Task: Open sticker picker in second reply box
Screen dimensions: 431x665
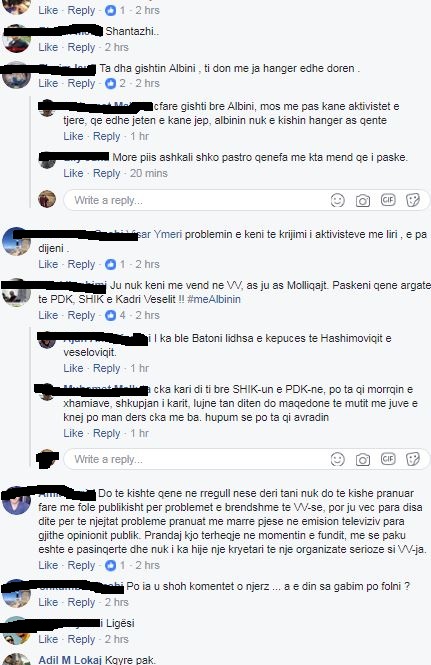Action: (x=413, y=459)
